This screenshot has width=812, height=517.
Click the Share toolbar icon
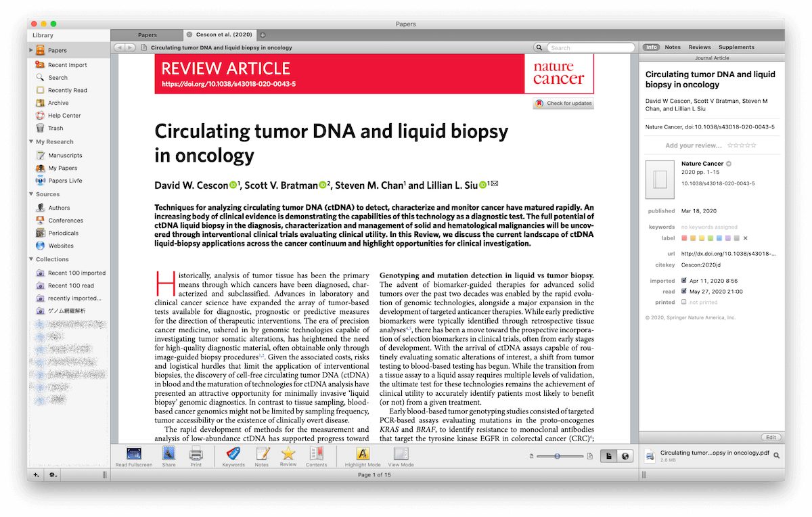[168, 454]
